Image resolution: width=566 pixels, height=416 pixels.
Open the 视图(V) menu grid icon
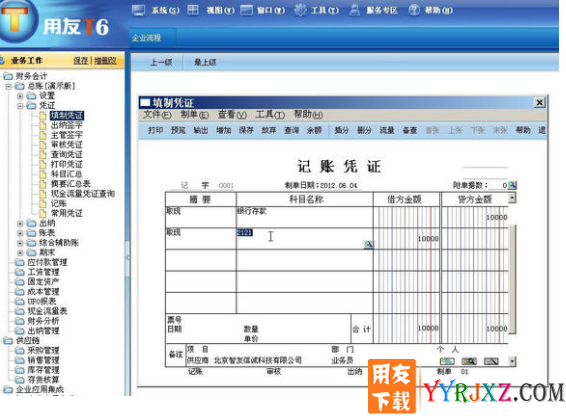[x=193, y=10]
